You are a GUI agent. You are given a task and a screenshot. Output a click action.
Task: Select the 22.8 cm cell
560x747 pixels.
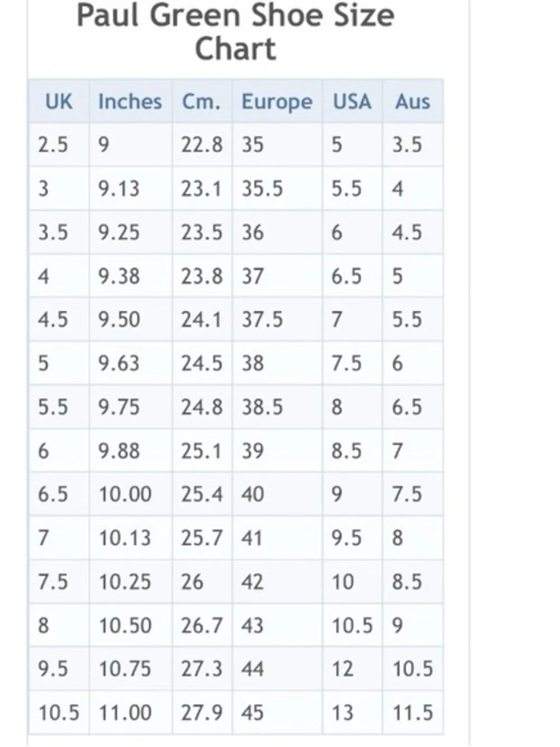click(x=202, y=145)
